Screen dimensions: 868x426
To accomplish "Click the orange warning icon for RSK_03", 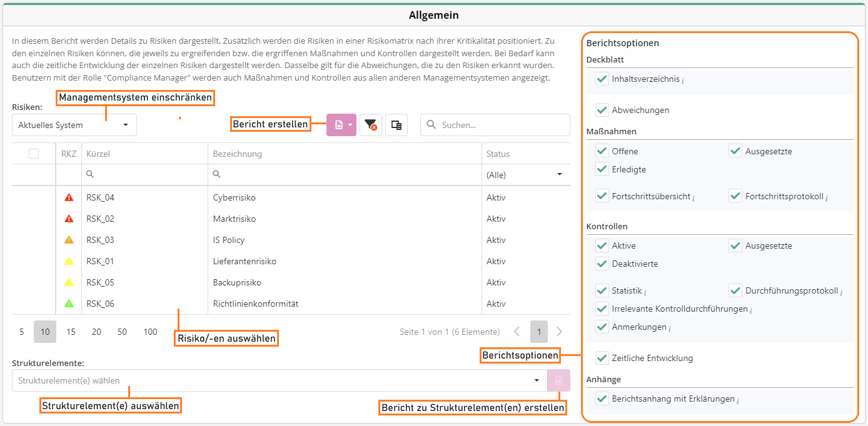I will pyautogui.click(x=69, y=240).
